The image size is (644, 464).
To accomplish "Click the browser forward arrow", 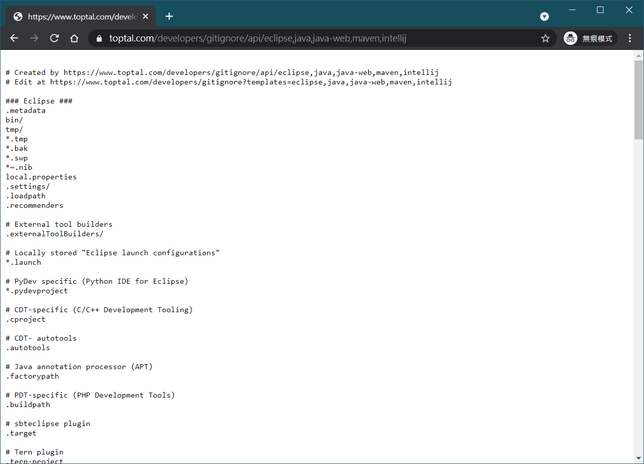I will point(34,38).
